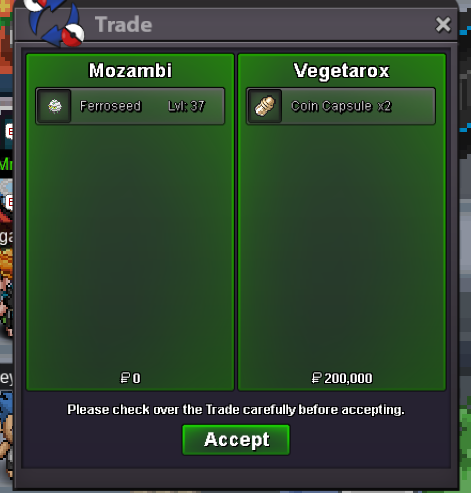The width and height of the screenshot is (471, 493).
Task: Click empty area of Mozambi's offer panel
Action: pos(130,247)
